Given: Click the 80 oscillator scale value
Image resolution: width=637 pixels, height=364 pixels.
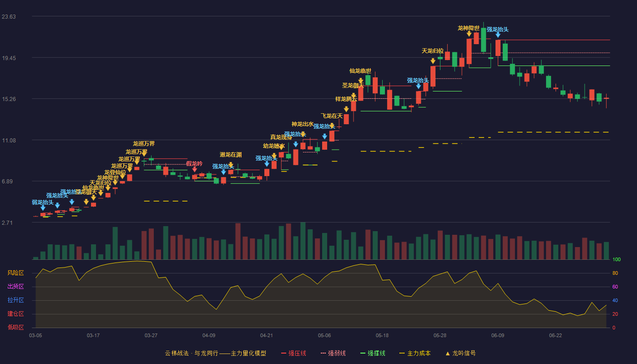Looking at the screenshot, I should tap(615, 273).
